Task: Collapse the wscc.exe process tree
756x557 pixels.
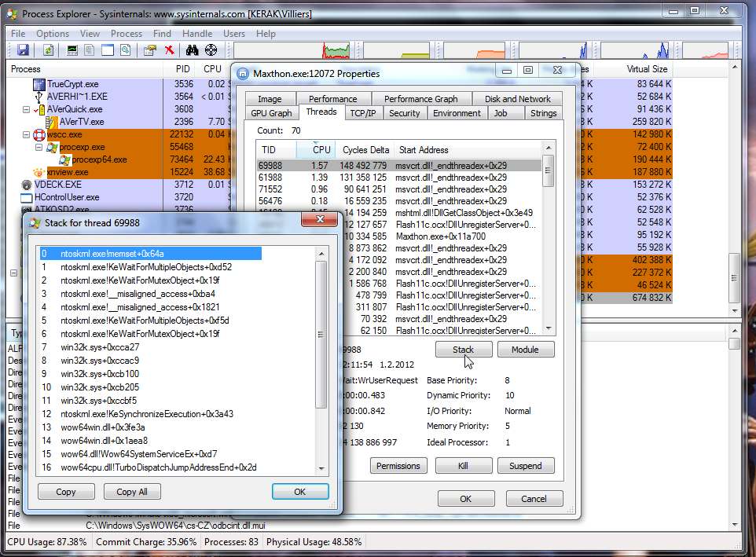Action: coord(26,135)
